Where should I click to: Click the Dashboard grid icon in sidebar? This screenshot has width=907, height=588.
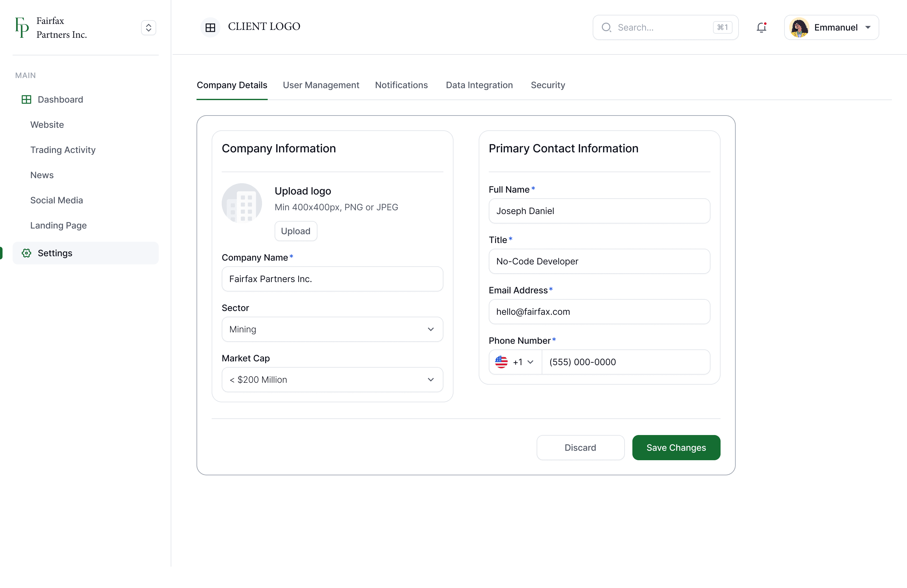point(26,99)
